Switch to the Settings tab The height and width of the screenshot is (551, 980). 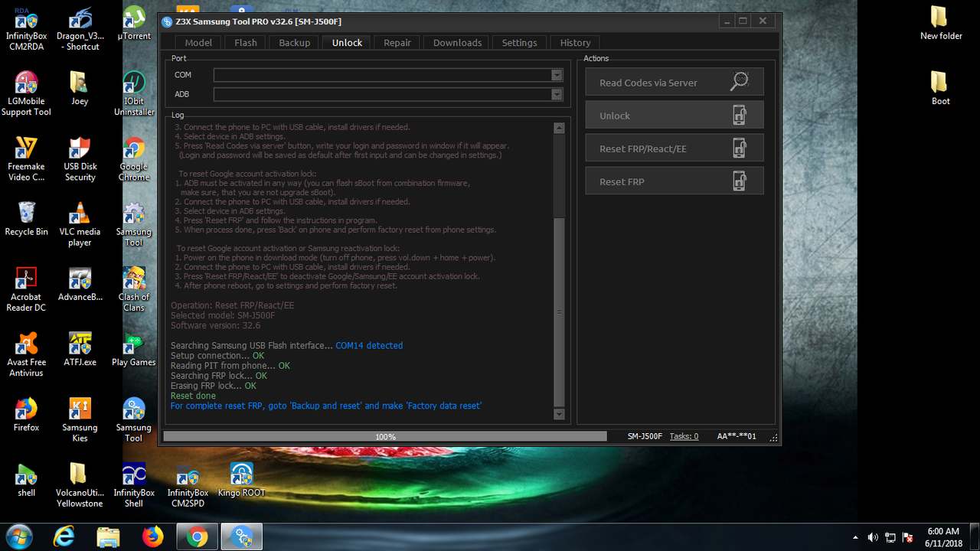coord(519,43)
